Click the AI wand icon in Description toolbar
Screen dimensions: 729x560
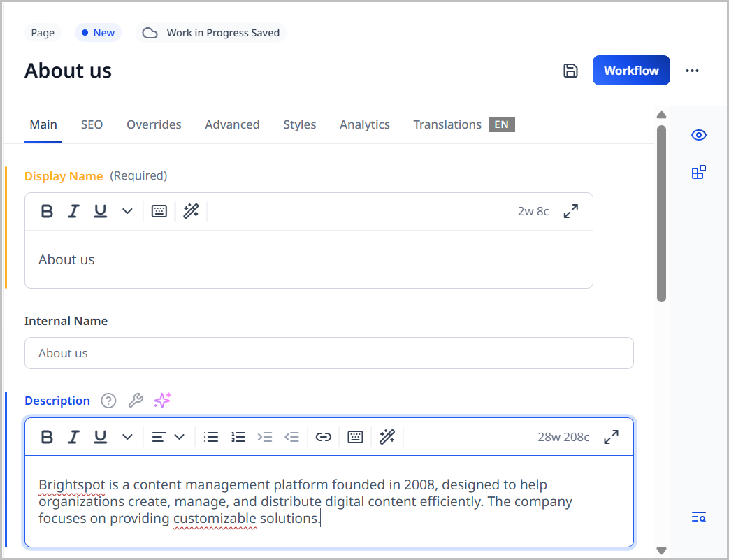click(388, 436)
